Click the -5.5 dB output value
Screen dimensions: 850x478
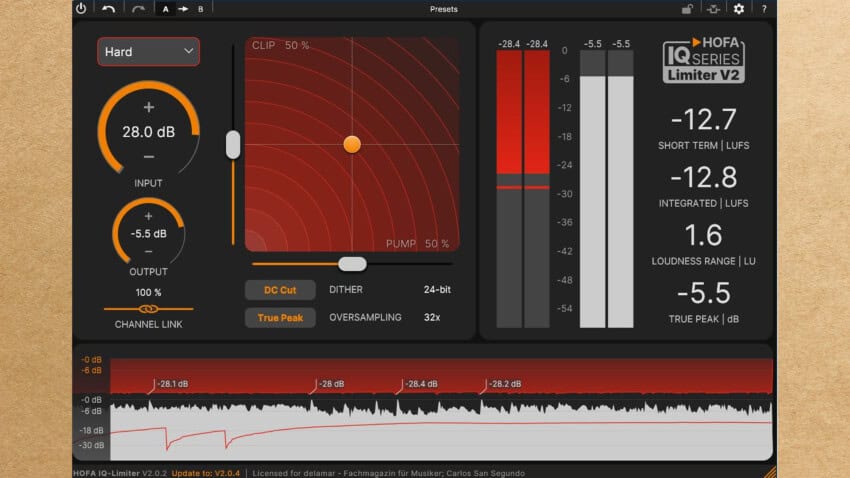[x=149, y=234]
